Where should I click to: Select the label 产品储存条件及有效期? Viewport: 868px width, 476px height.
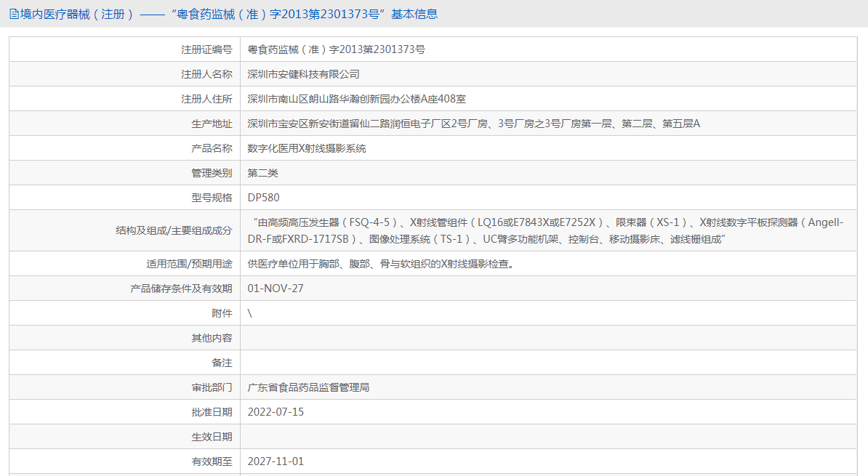181,289
